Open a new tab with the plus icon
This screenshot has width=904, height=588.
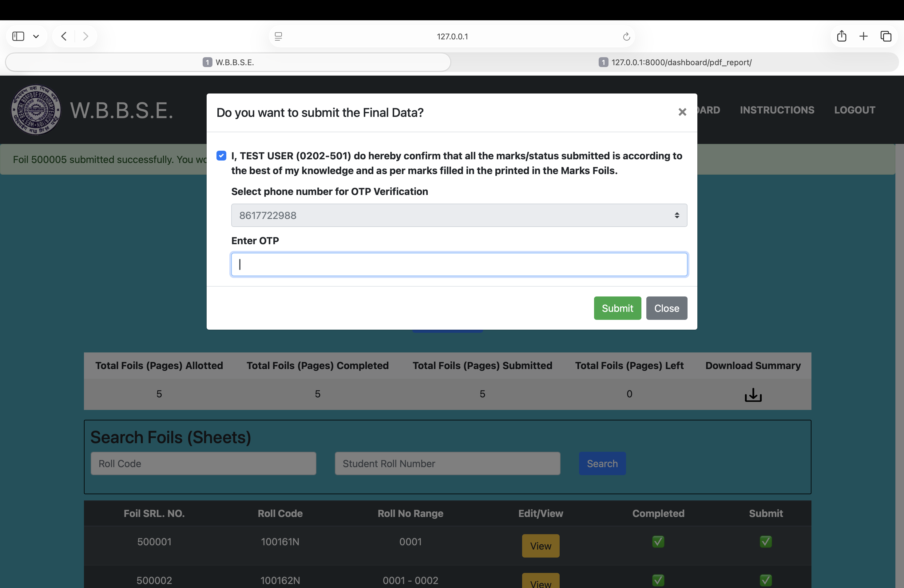pos(863,36)
